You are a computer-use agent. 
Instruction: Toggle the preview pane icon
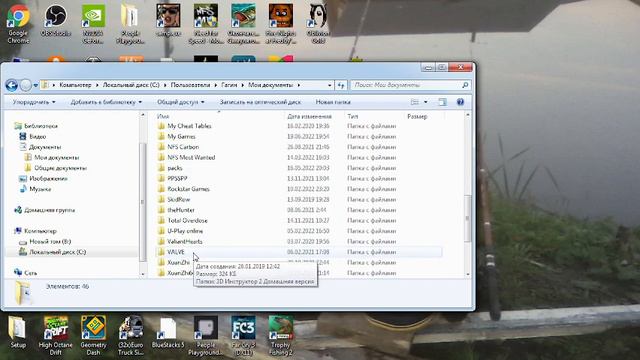point(442,102)
